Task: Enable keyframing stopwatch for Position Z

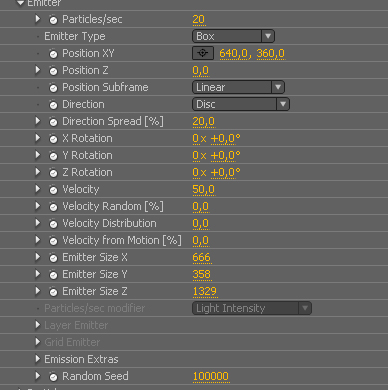Action: 53,71
